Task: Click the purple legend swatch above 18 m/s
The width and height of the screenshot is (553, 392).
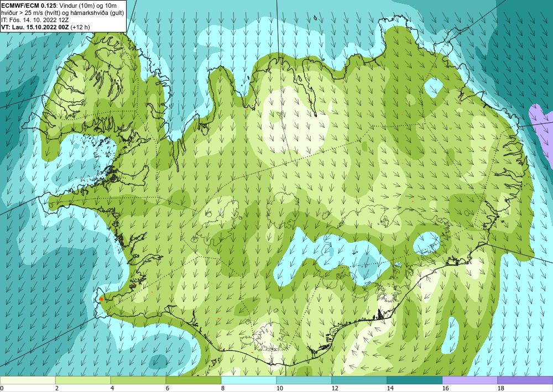Action: pyautogui.click(x=525, y=380)
